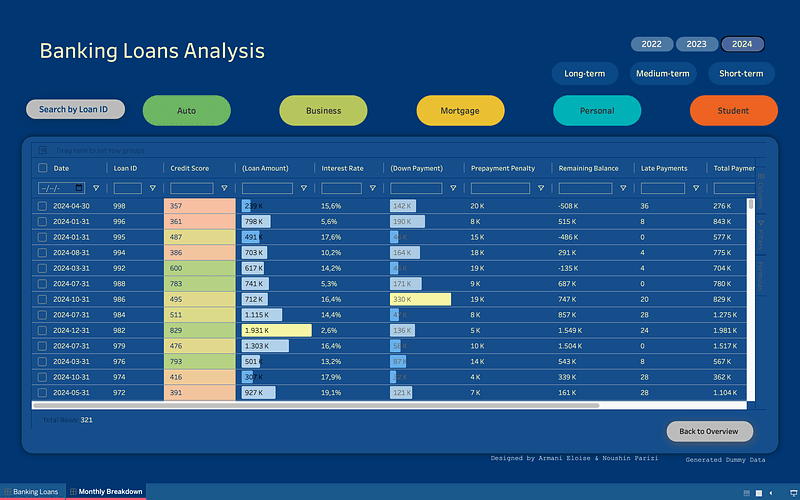Screen dimensions: 800x500
Task: Open the Interest Rate filter funnel icon
Action: (372, 188)
